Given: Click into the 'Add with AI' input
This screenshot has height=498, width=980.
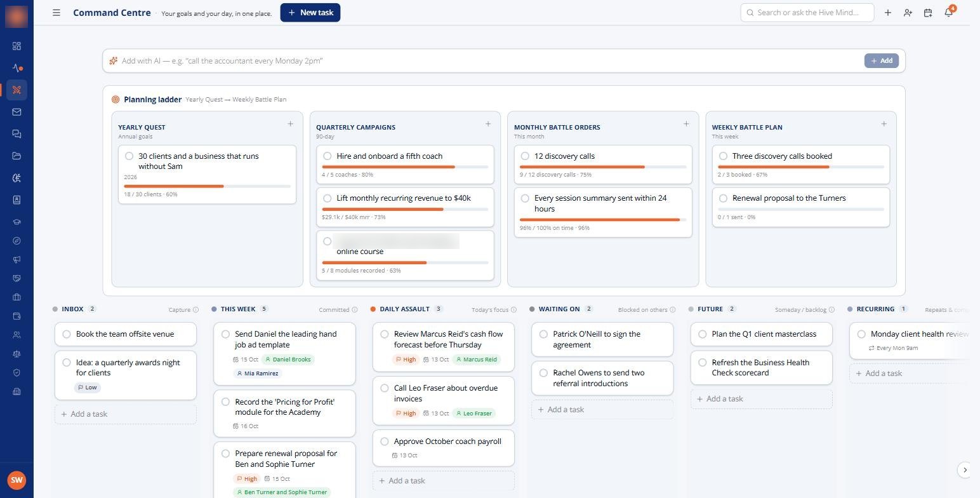Looking at the screenshot, I should (x=489, y=61).
